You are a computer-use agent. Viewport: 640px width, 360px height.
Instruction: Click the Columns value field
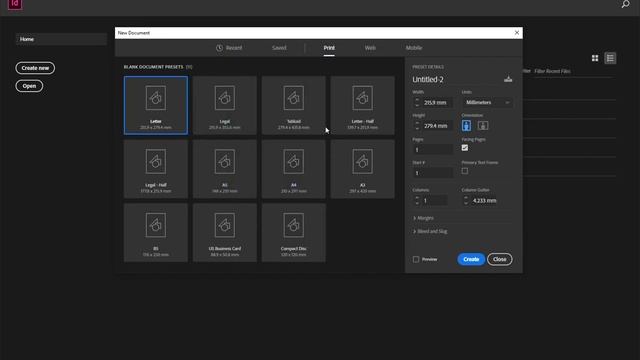434,200
